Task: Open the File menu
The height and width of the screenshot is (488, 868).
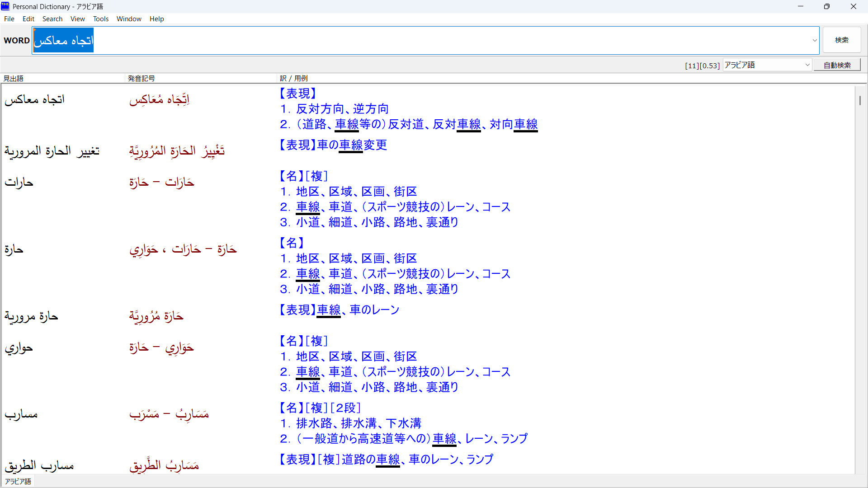Action: (x=9, y=19)
